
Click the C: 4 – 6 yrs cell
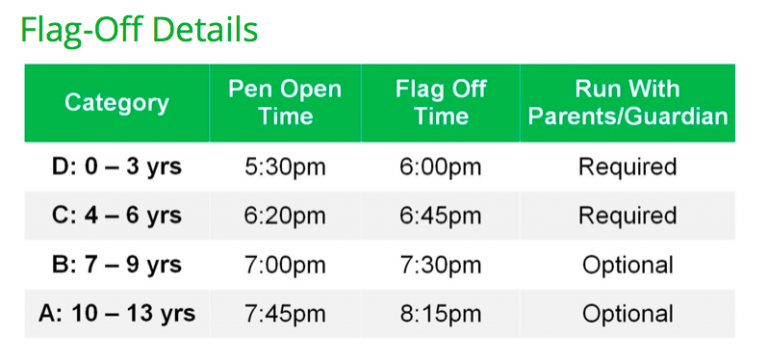click(117, 216)
